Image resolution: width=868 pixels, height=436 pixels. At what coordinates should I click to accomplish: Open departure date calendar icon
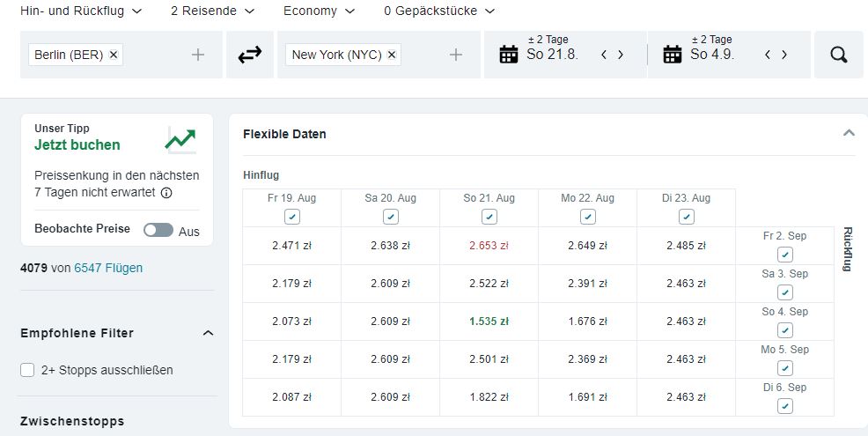click(x=508, y=55)
